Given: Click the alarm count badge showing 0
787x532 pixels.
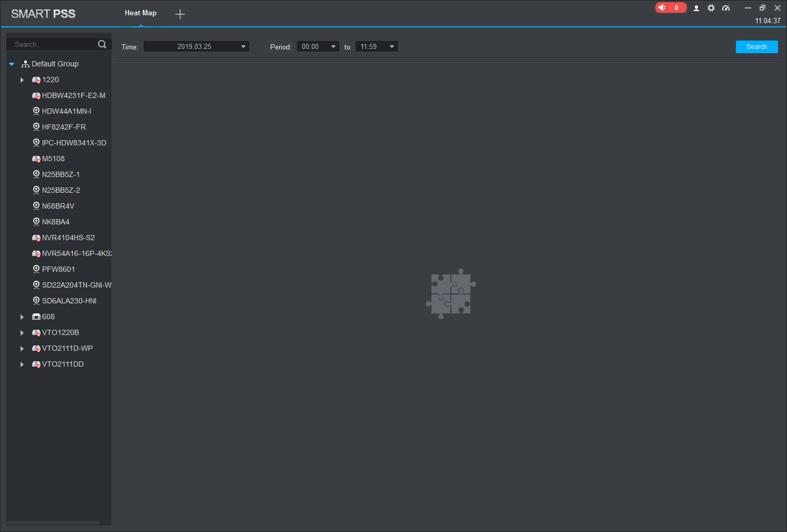Looking at the screenshot, I should (x=676, y=7).
